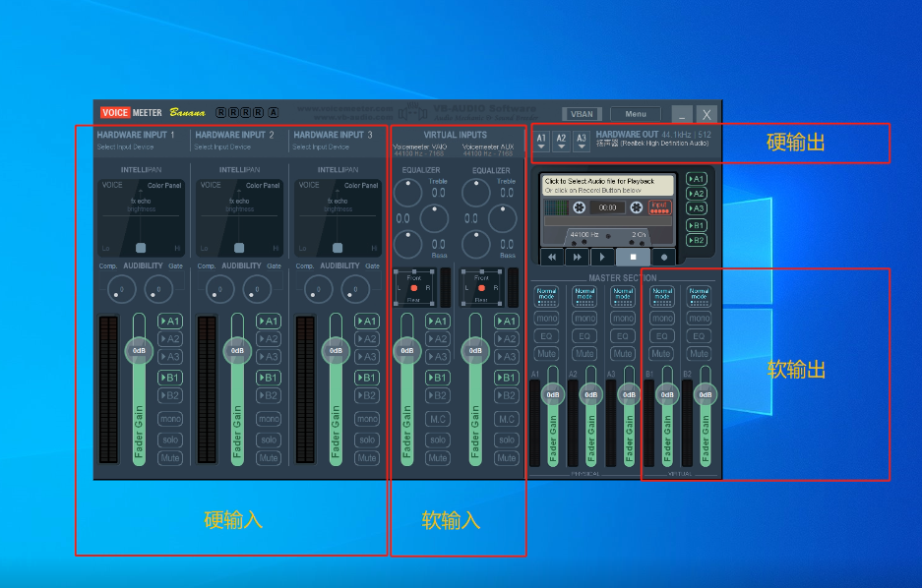Enable A3 routing on Voicemeeter VAIO strip

pos(438,357)
